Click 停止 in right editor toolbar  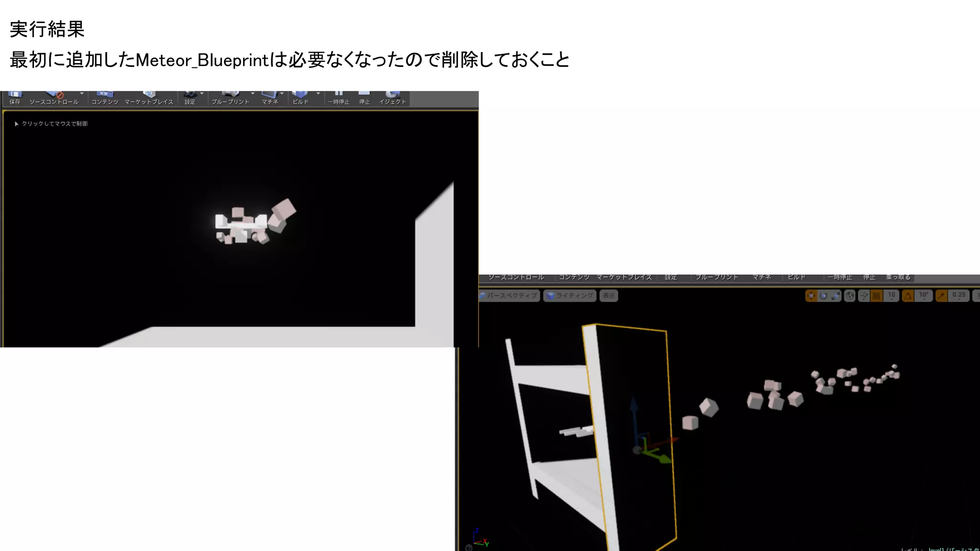click(x=869, y=277)
